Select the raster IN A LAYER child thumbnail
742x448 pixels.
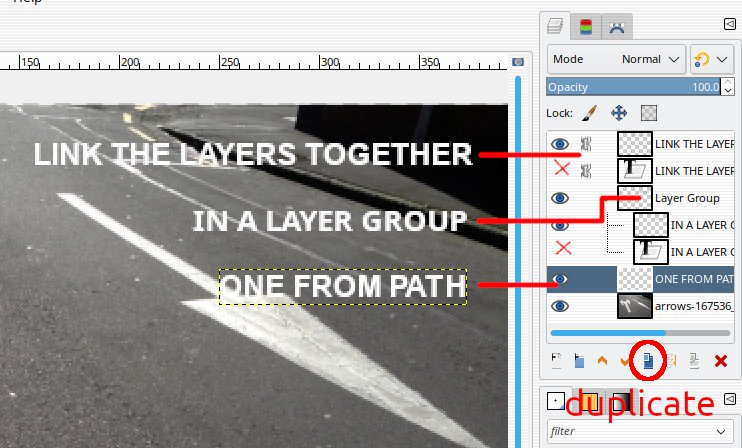(x=651, y=225)
